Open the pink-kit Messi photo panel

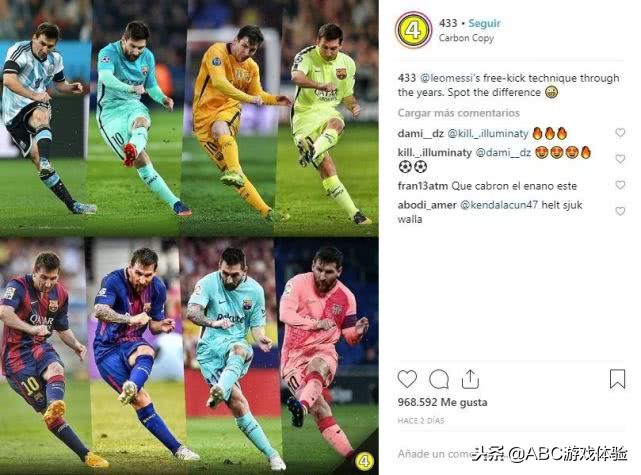pyautogui.click(x=327, y=354)
